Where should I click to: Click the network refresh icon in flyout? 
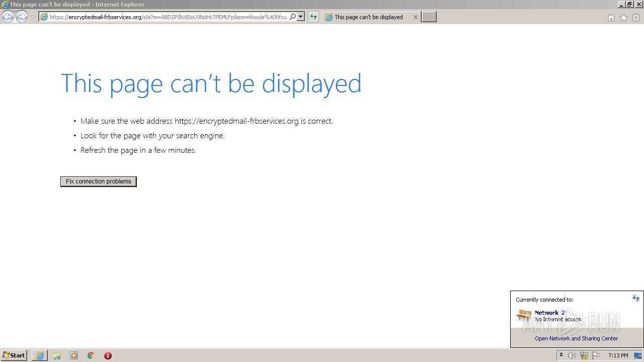click(636, 298)
